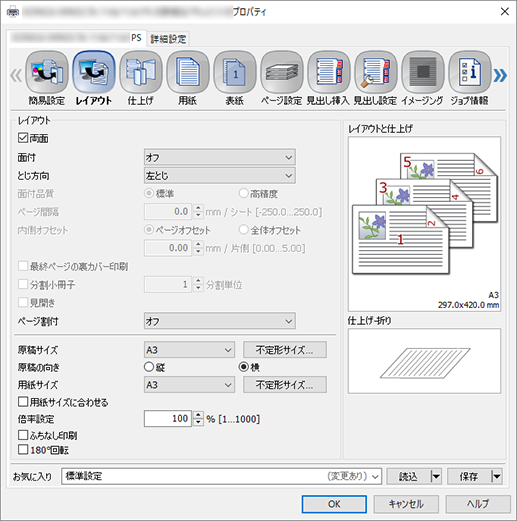517x521 pixels.
Task: Click the 倍率設定 percentage input field
Action: [x=168, y=418]
